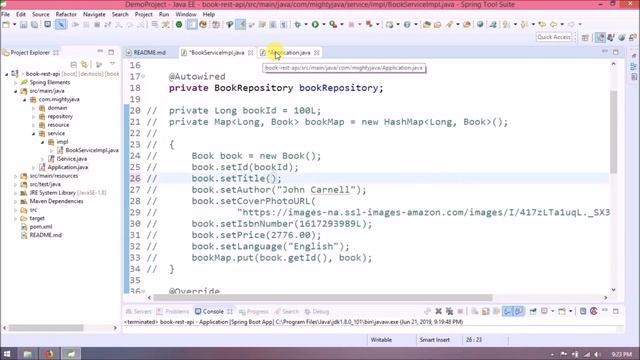
Task: Click the Open Type toolbar icon
Action: pos(427,24)
